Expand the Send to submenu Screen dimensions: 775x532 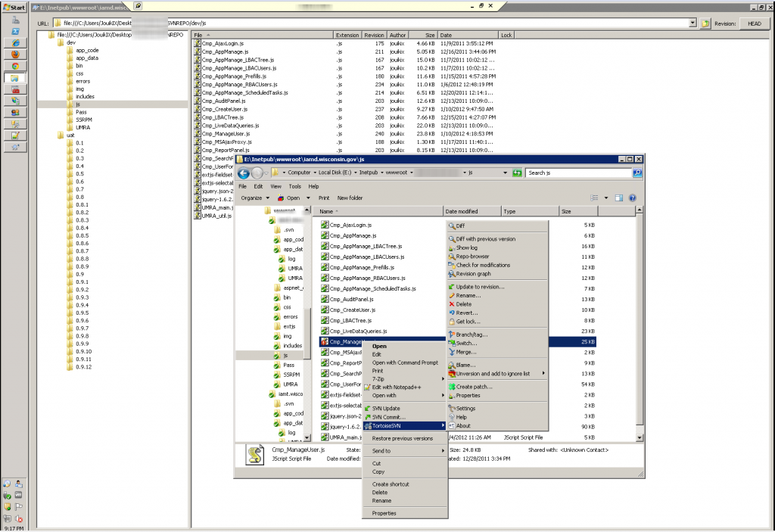pyautogui.click(x=406, y=451)
